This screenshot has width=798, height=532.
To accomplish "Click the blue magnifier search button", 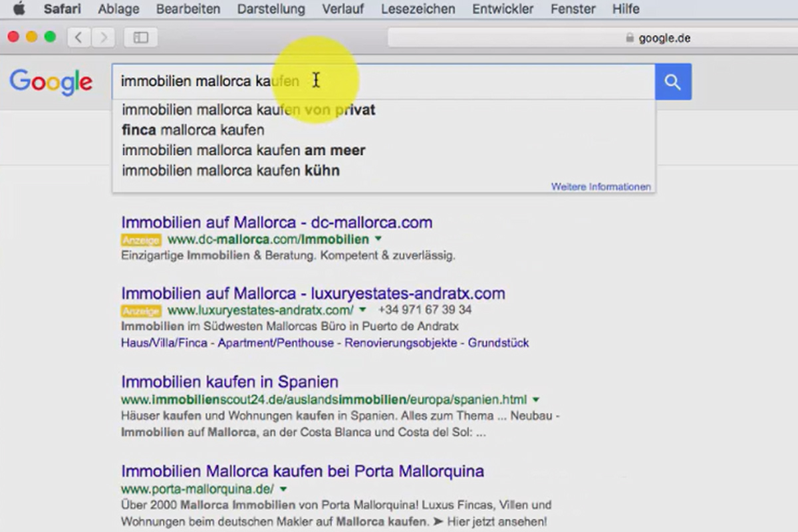I will (x=673, y=82).
